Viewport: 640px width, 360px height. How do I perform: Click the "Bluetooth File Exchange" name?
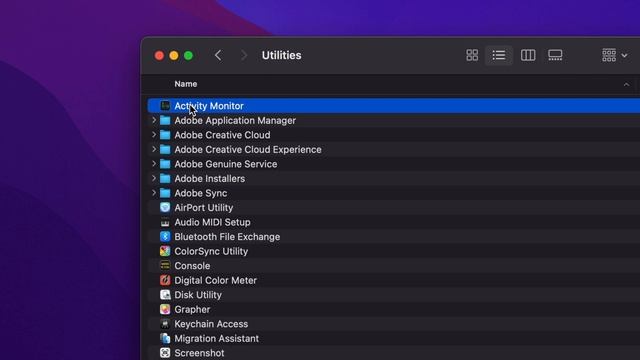click(x=227, y=237)
